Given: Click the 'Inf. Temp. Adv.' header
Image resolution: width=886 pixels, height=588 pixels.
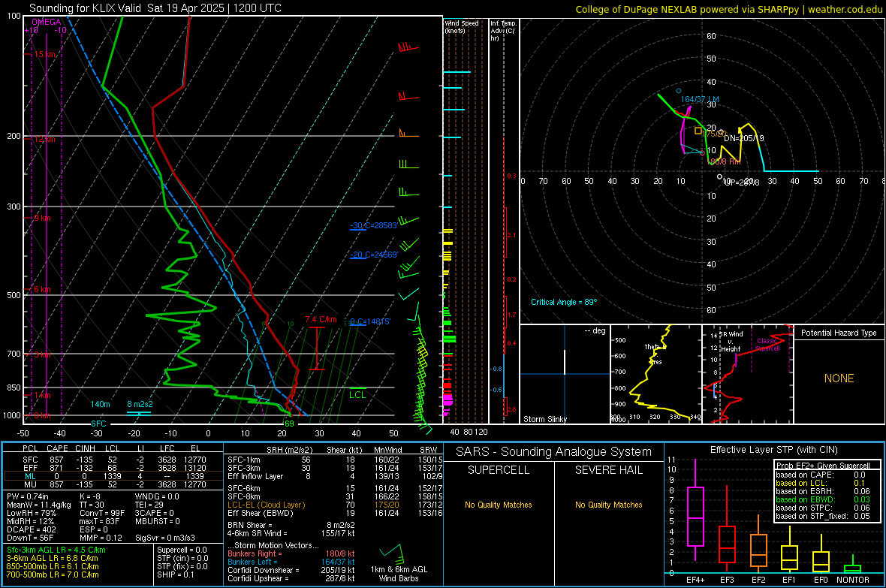Looking at the screenshot, I should click(x=503, y=31).
